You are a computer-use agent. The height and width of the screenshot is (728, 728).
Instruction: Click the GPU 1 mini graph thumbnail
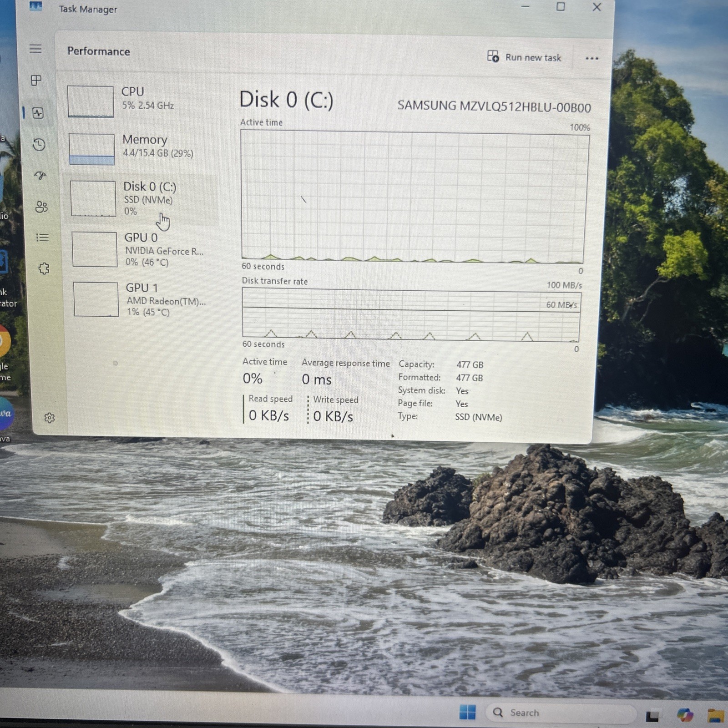[x=96, y=299]
